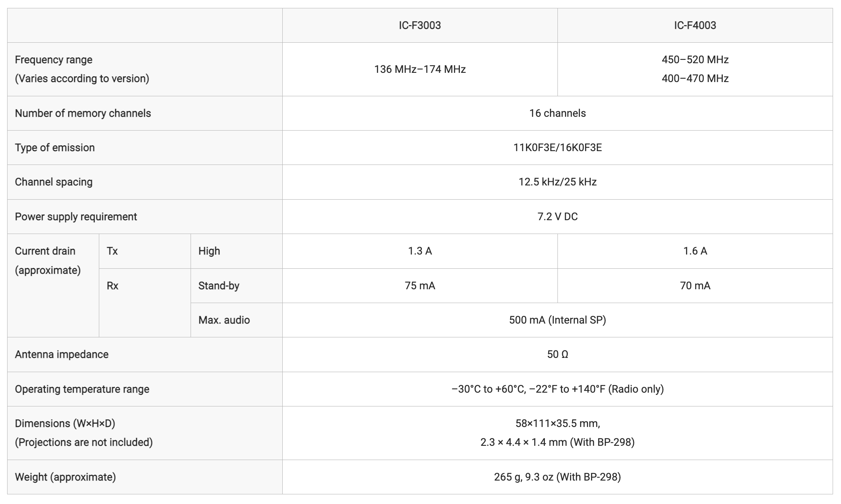
Task: Select the 75 mA stand-by value
Action: click(x=420, y=285)
